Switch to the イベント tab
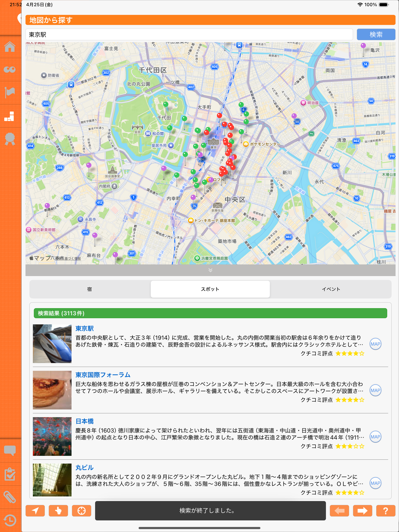The height and width of the screenshot is (532, 399). 331,289
